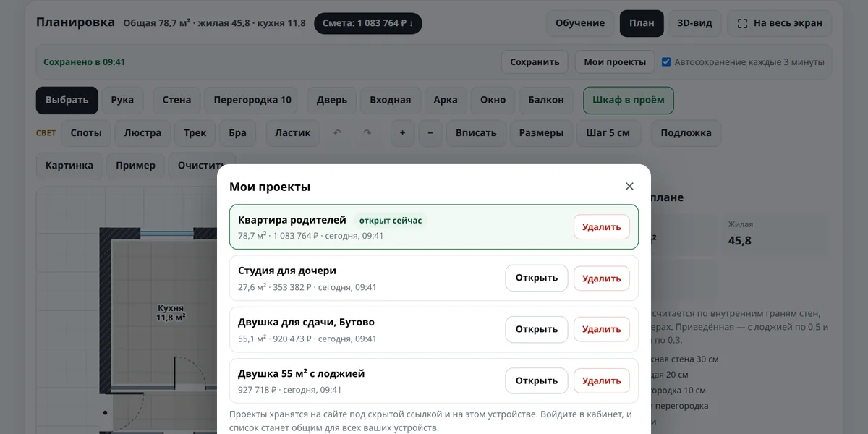
Task: Click the Квартира родителей project title
Action: (x=292, y=220)
